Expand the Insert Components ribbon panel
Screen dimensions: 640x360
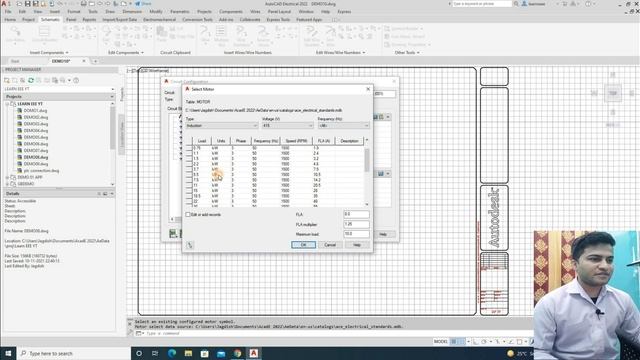coord(49,53)
